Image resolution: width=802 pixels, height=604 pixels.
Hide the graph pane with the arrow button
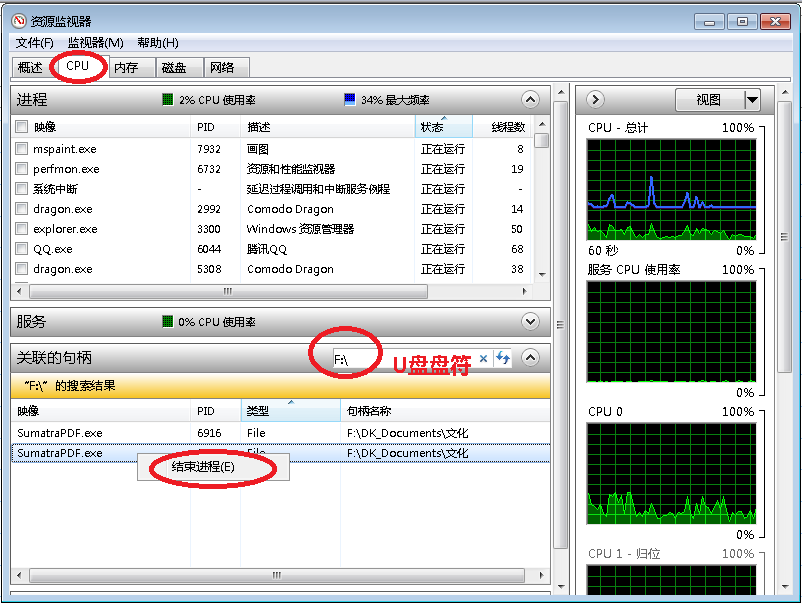pyautogui.click(x=595, y=99)
